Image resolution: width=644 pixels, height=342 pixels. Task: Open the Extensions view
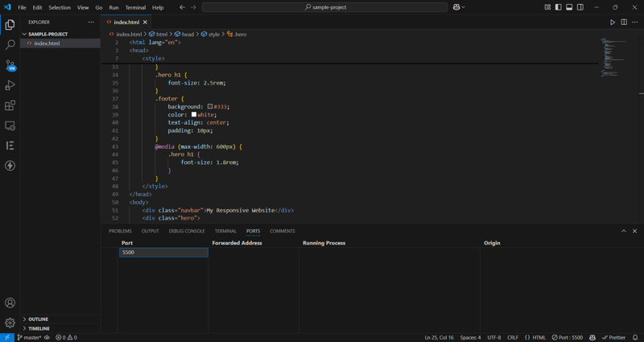pos(10,105)
